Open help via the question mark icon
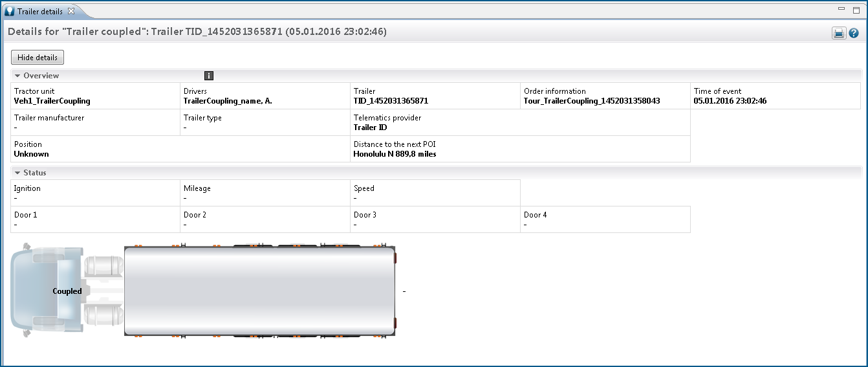 854,34
